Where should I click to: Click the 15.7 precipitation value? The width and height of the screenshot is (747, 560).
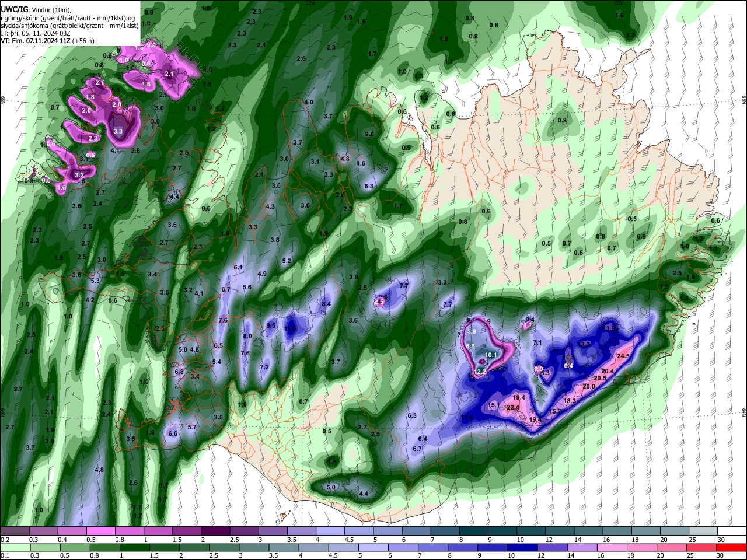click(x=556, y=411)
